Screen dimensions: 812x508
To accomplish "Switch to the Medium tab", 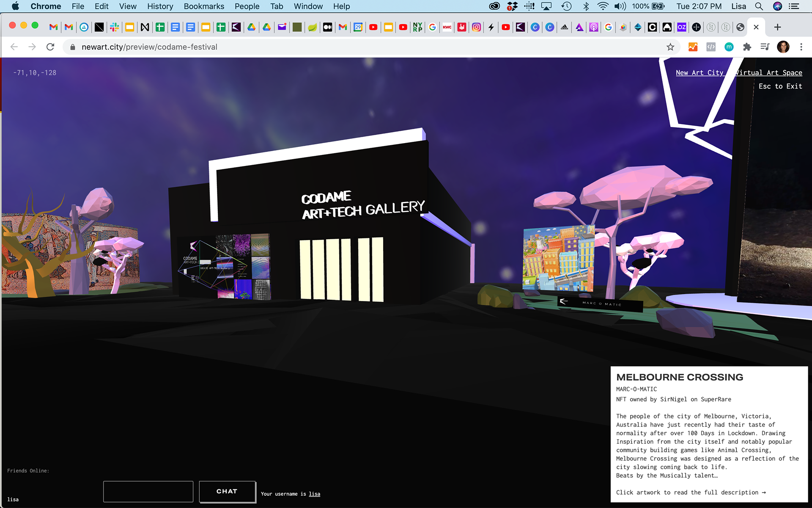I will tap(327, 27).
